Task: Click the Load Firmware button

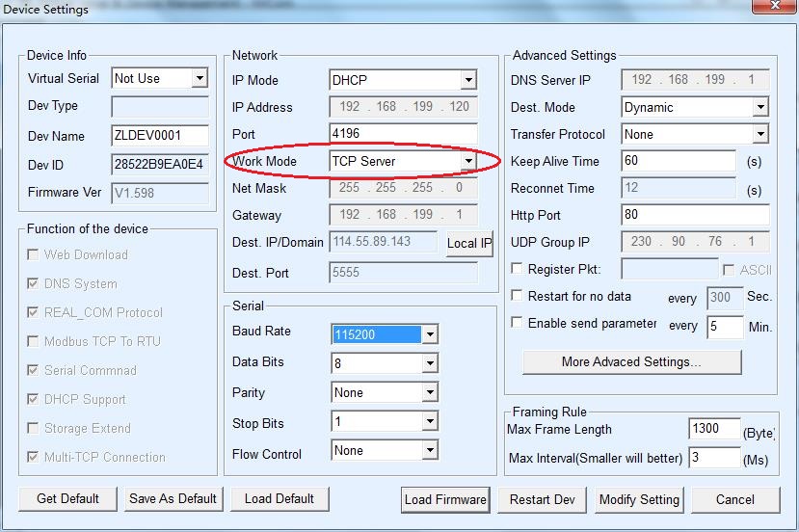Action: pos(445,499)
